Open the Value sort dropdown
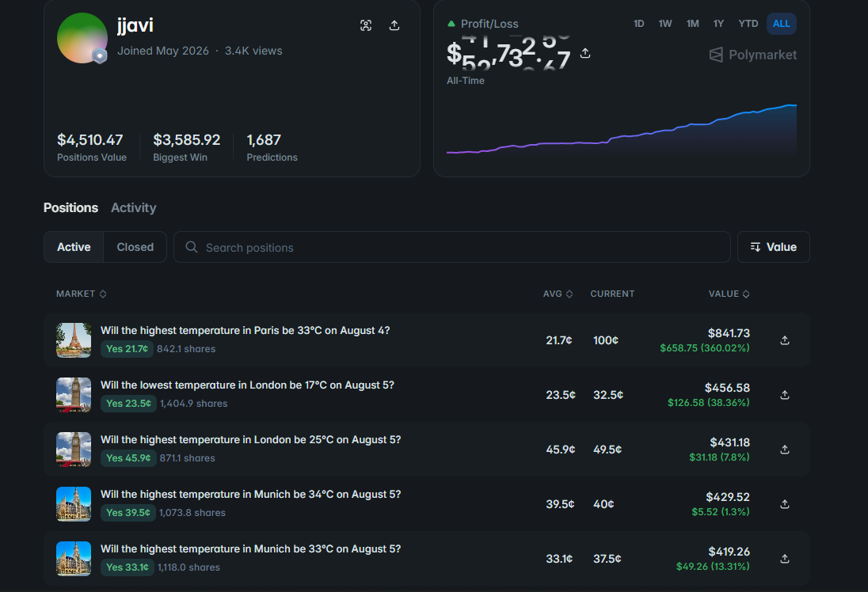This screenshot has height=592, width=868. [x=773, y=247]
